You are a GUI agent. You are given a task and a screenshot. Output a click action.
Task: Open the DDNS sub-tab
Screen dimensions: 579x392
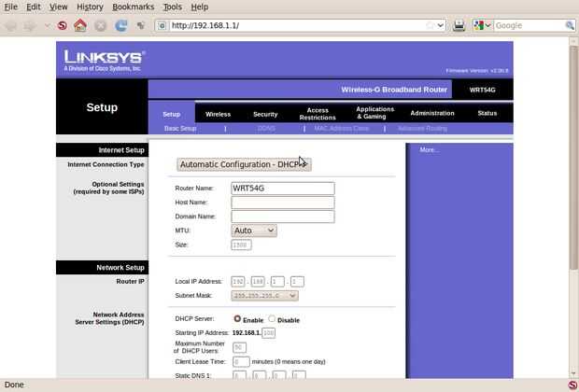coord(266,129)
